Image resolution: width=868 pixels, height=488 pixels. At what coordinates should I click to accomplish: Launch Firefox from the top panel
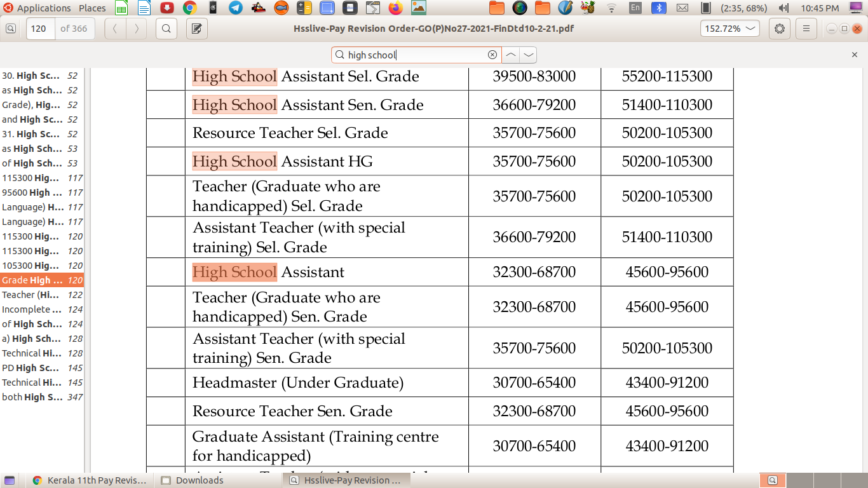coord(396,8)
